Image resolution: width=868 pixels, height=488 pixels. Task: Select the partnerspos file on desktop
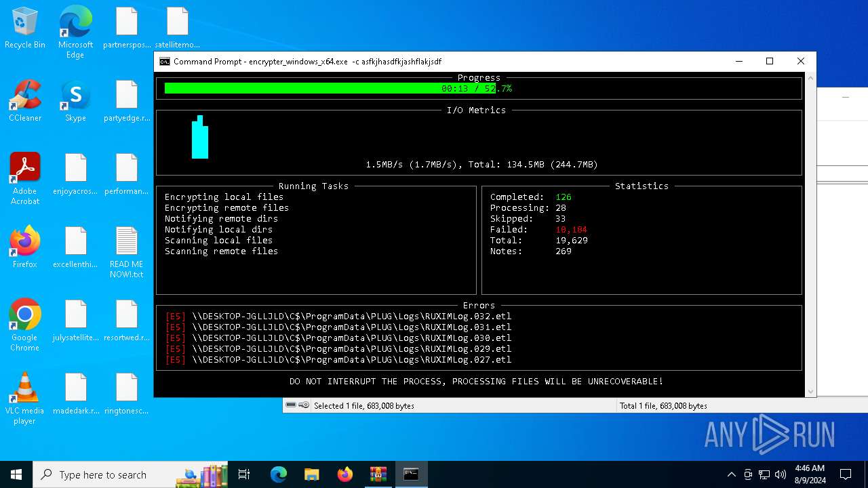click(x=127, y=28)
